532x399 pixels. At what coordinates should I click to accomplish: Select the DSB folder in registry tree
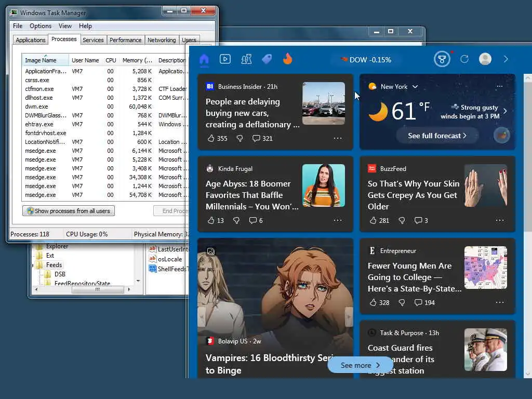tap(60, 274)
